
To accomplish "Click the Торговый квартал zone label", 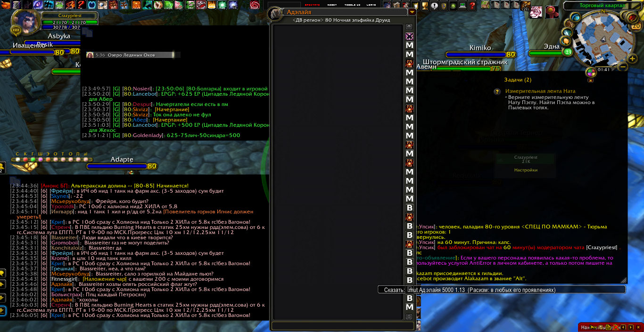I will point(602,5).
